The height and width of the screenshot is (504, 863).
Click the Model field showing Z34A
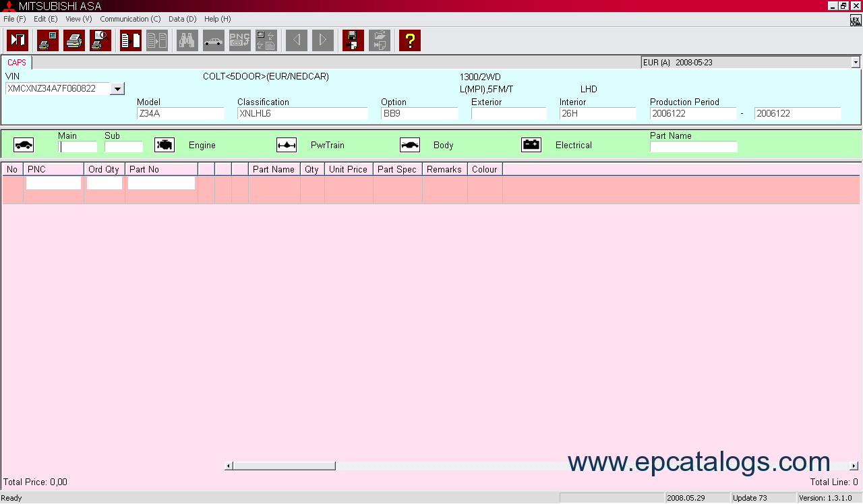(180, 114)
